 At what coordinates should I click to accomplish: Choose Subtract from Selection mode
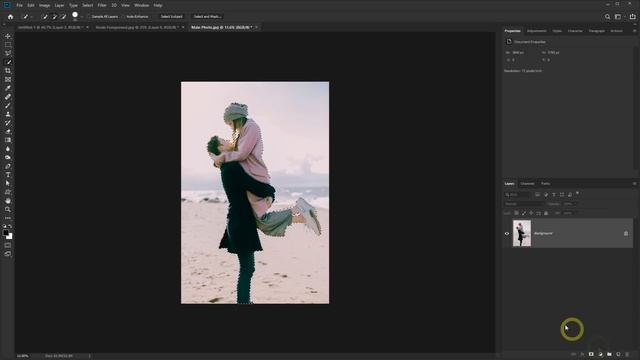point(63,17)
